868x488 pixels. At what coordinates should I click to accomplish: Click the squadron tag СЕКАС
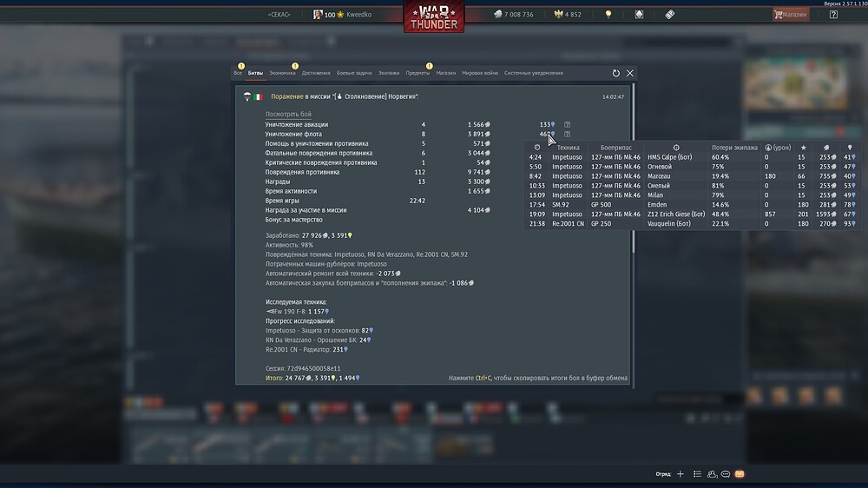279,15
